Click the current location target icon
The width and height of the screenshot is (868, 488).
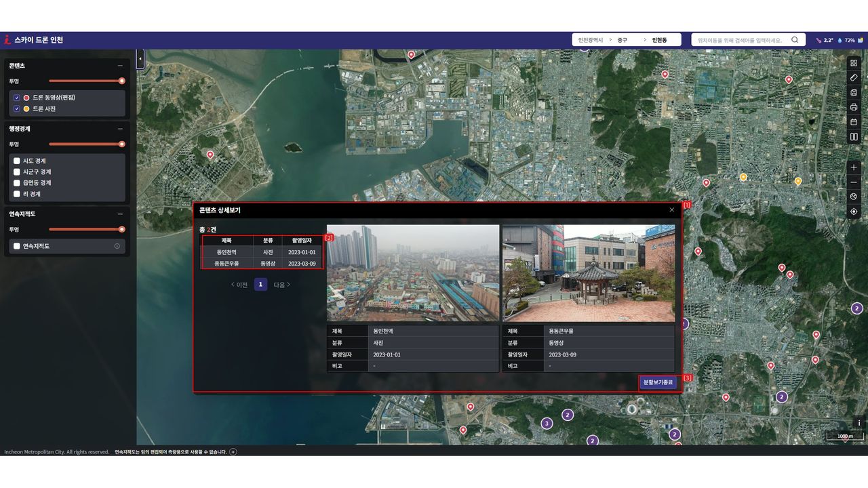854,211
